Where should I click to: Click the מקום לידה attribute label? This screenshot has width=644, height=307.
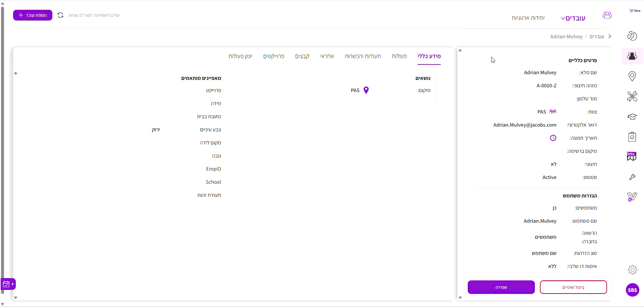[x=211, y=142]
